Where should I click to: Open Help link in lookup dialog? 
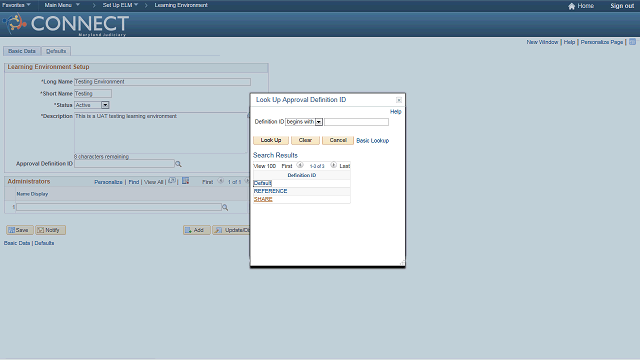click(396, 111)
